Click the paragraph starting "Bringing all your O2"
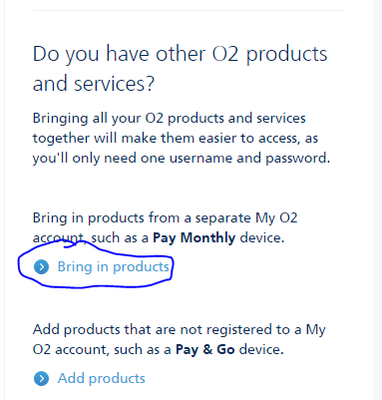Image resolution: width=382 pixels, height=400 pixels. [x=181, y=138]
